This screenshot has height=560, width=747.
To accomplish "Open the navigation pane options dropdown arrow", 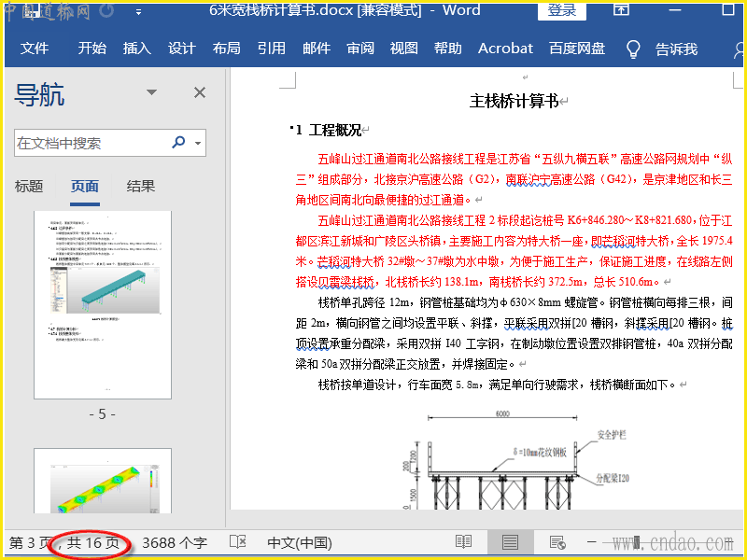I will pyautogui.click(x=151, y=91).
